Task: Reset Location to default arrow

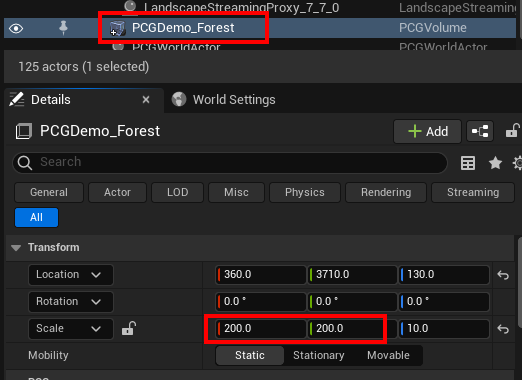Action: click(x=503, y=275)
